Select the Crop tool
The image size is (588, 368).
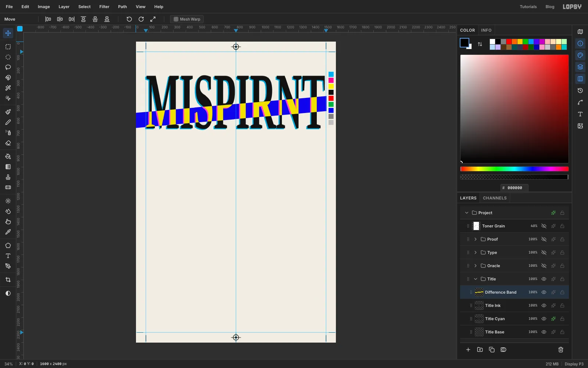(x=8, y=280)
